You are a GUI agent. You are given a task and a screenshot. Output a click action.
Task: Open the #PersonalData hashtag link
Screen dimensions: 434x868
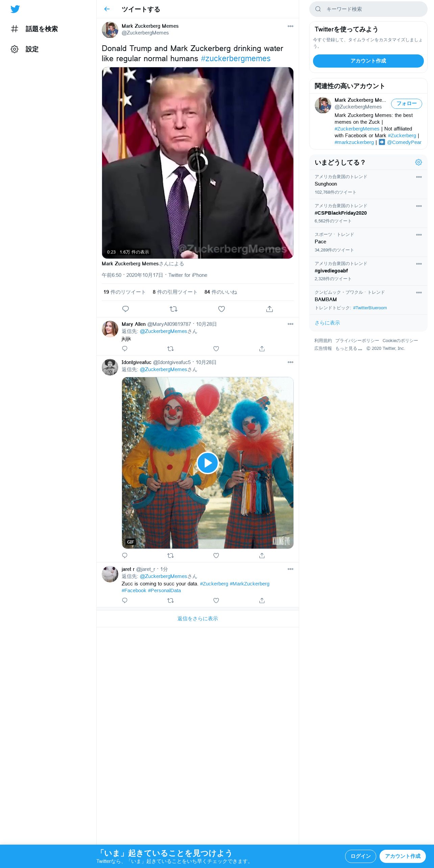[164, 590]
